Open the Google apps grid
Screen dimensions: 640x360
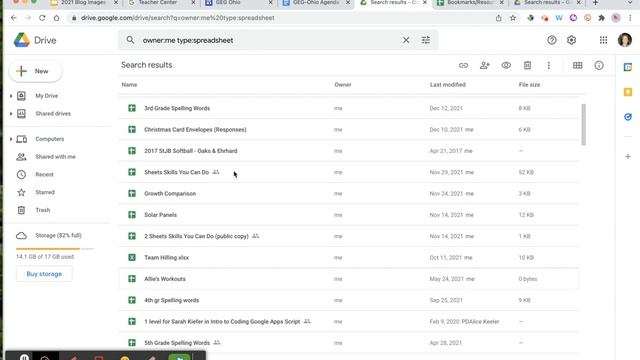coord(603,40)
